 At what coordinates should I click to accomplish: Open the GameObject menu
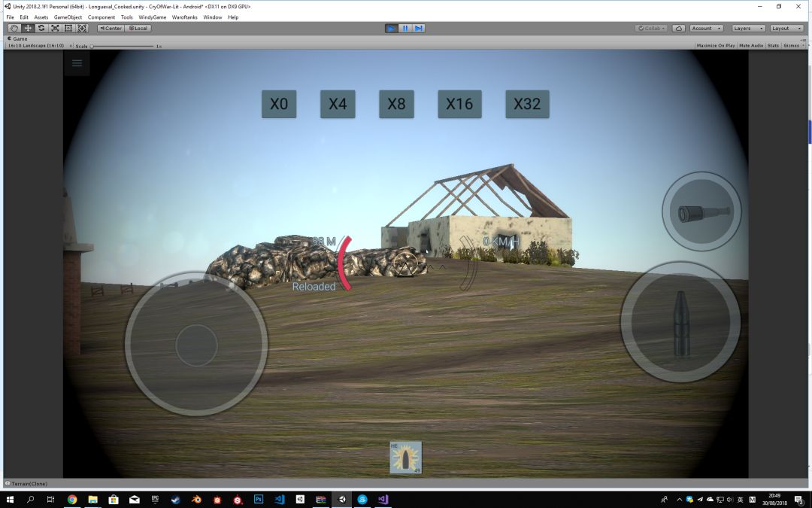(68, 17)
